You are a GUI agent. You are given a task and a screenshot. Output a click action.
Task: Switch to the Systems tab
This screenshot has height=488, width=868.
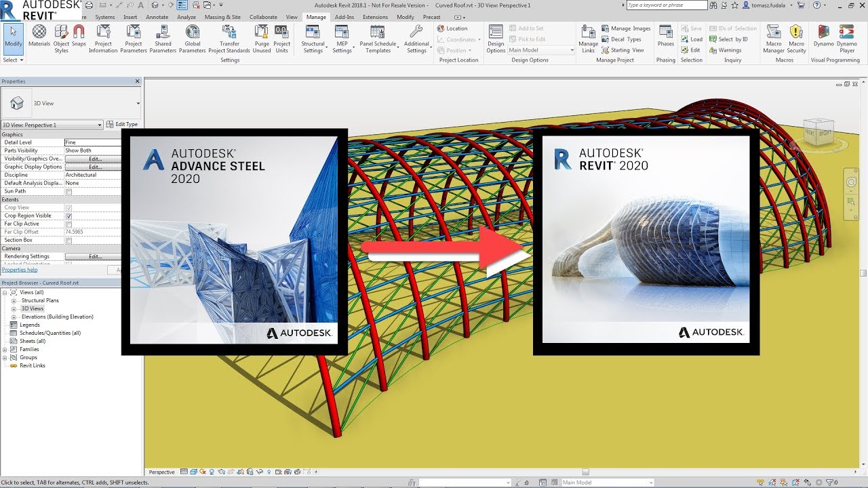(104, 17)
